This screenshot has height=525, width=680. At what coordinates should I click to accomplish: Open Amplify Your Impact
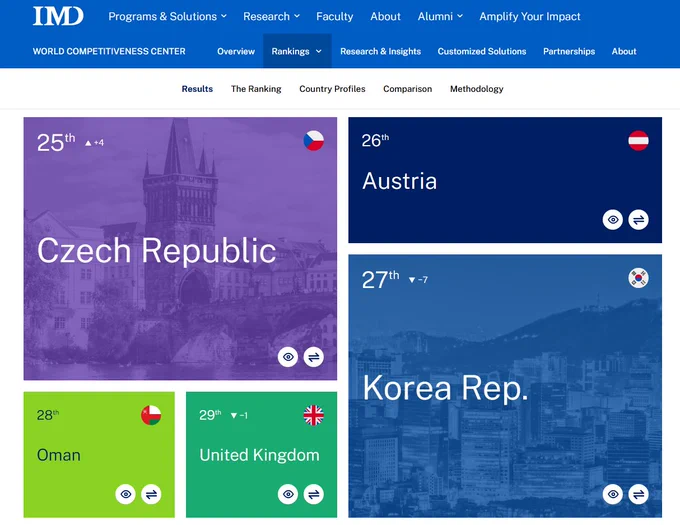pos(530,16)
